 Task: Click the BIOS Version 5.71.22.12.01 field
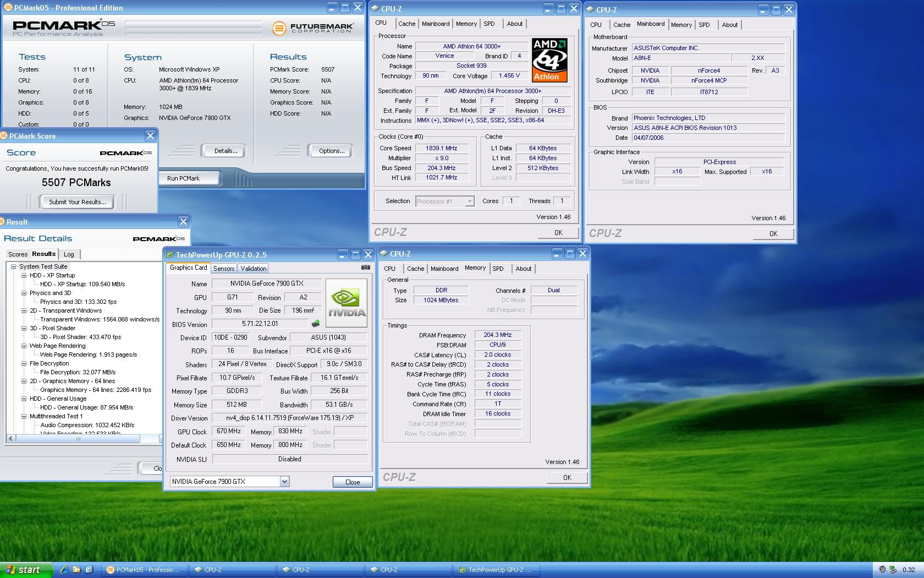click(x=260, y=324)
